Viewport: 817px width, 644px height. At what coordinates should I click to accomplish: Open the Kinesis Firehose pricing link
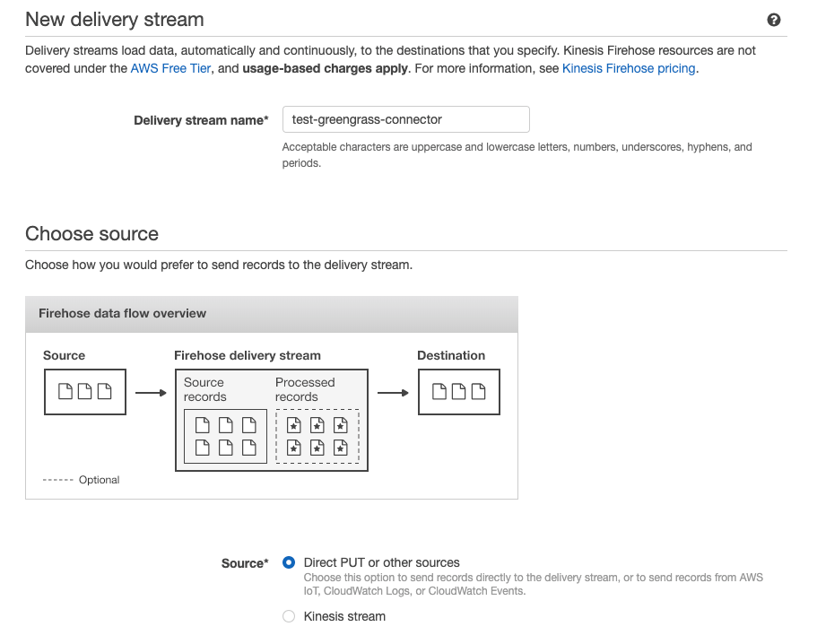click(x=629, y=69)
